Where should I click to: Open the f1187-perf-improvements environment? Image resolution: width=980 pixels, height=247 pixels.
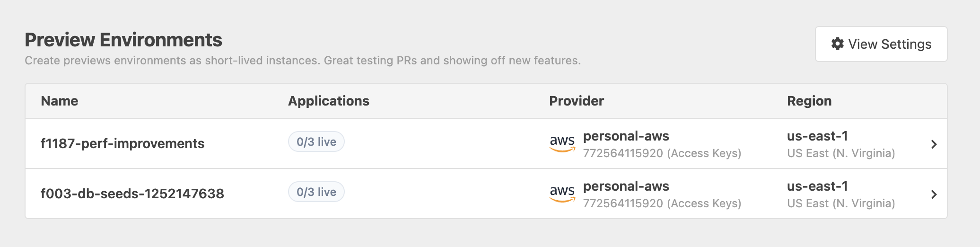pyautogui.click(x=122, y=144)
